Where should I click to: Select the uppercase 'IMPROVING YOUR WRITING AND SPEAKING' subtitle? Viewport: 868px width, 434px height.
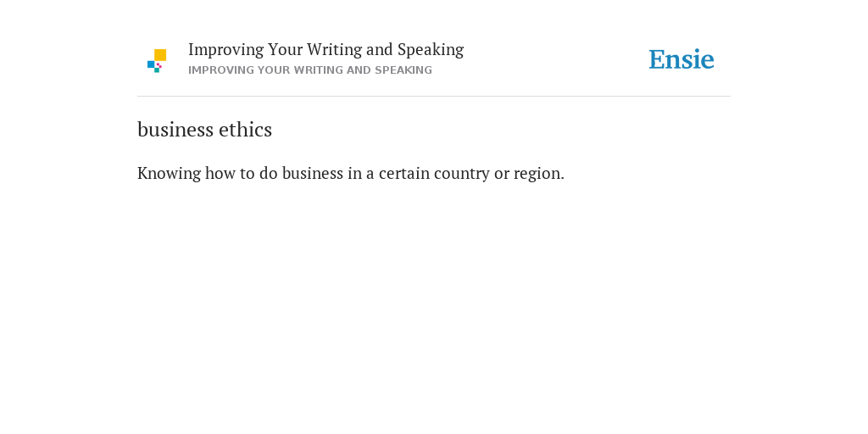[310, 70]
